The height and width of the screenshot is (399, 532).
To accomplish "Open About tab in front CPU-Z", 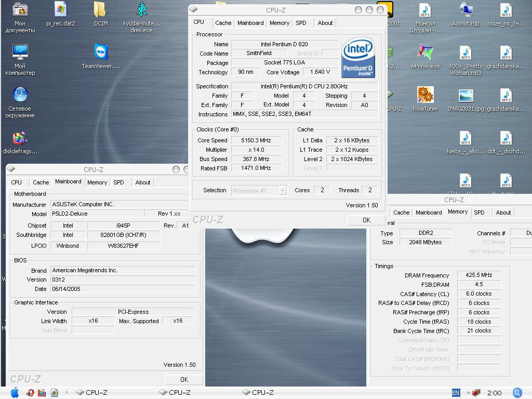I will click(x=325, y=23).
